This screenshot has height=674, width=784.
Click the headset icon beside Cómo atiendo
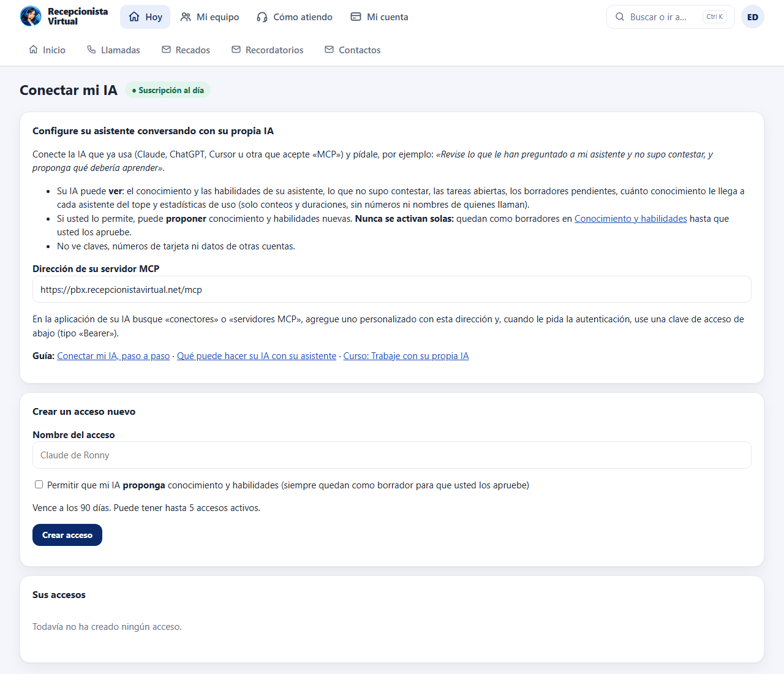click(262, 17)
